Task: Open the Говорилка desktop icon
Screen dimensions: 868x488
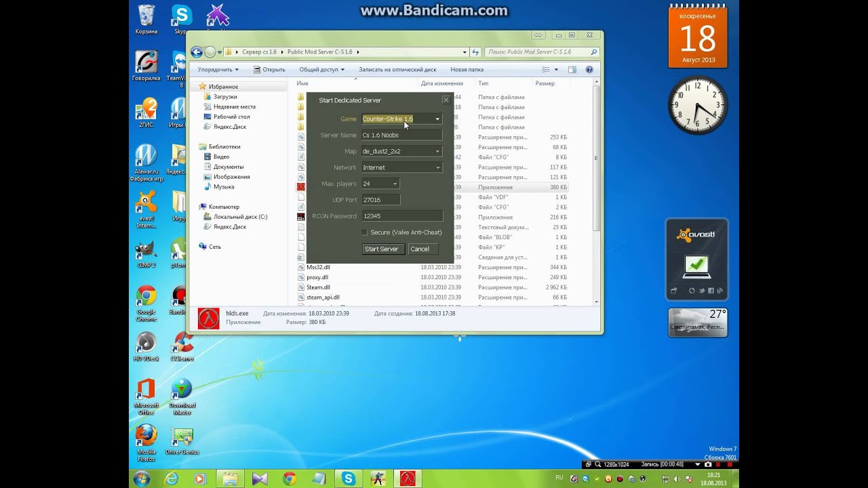Action: point(146,66)
